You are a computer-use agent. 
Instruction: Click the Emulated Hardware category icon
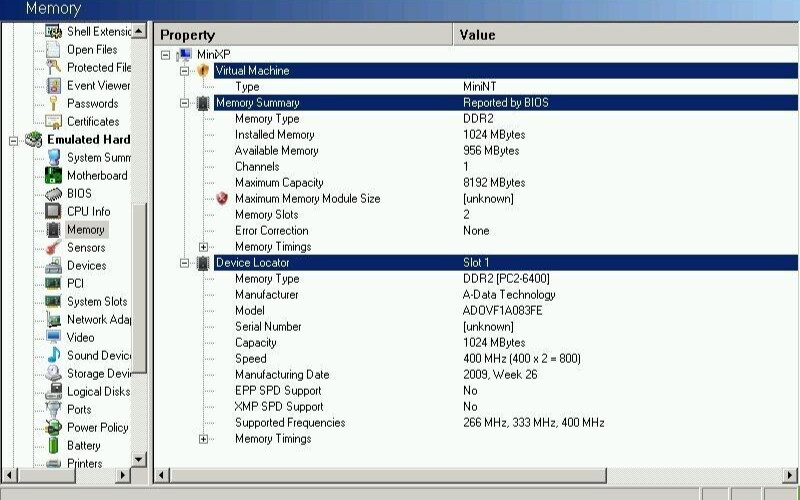pyautogui.click(x=34, y=139)
